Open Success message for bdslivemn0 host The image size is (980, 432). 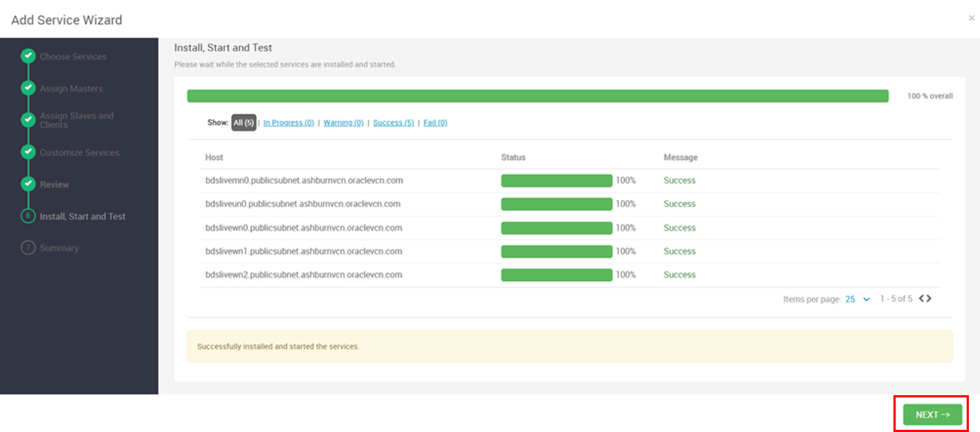(680, 181)
